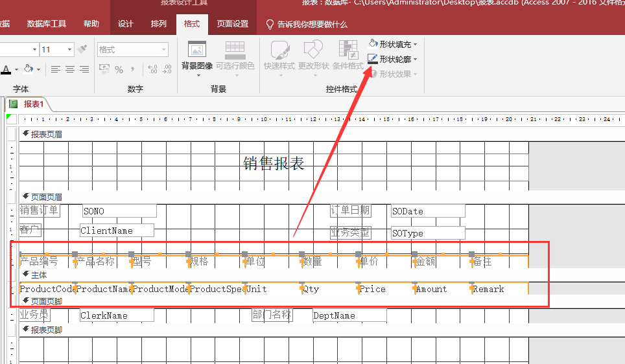The image size is (625, 364).
Task: Select the Price field control
Action: pos(386,289)
